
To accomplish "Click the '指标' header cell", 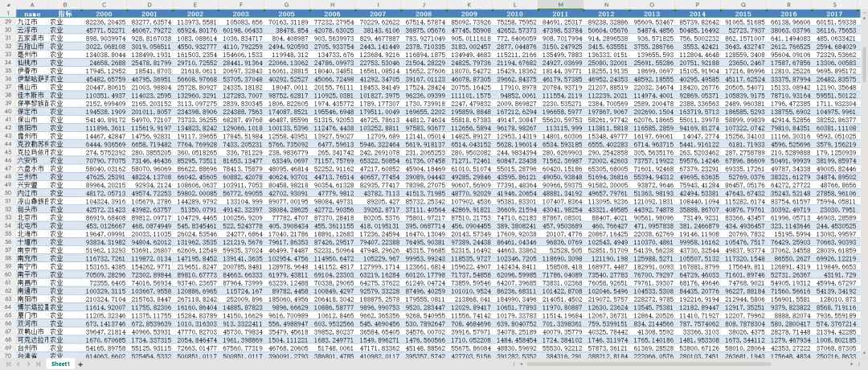I will pyautogui.click(x=65, y=14).
